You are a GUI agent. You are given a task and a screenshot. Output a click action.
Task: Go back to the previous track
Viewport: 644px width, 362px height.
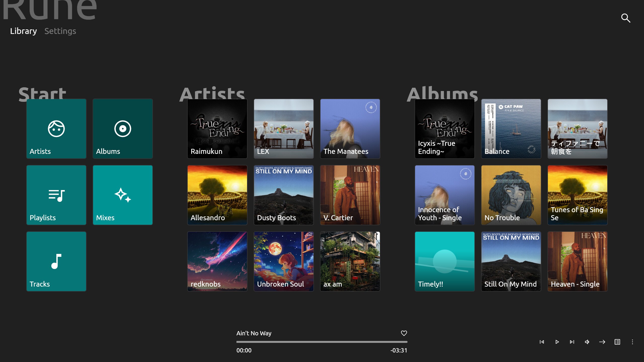[x=542, y=342]
